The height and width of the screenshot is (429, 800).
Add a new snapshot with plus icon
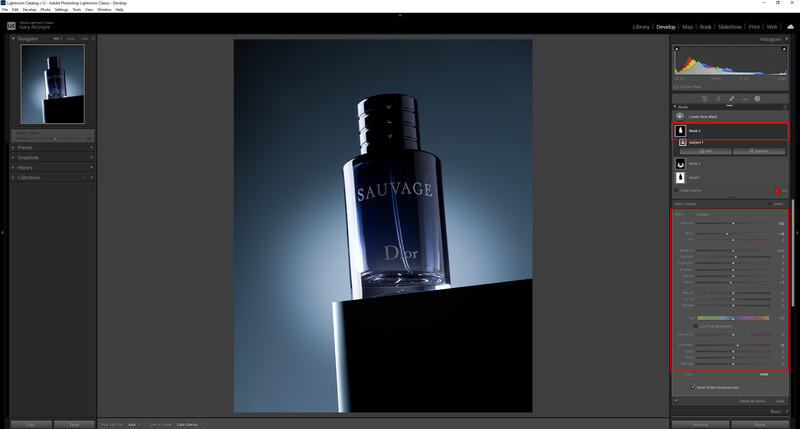click(x=91, y=158)
